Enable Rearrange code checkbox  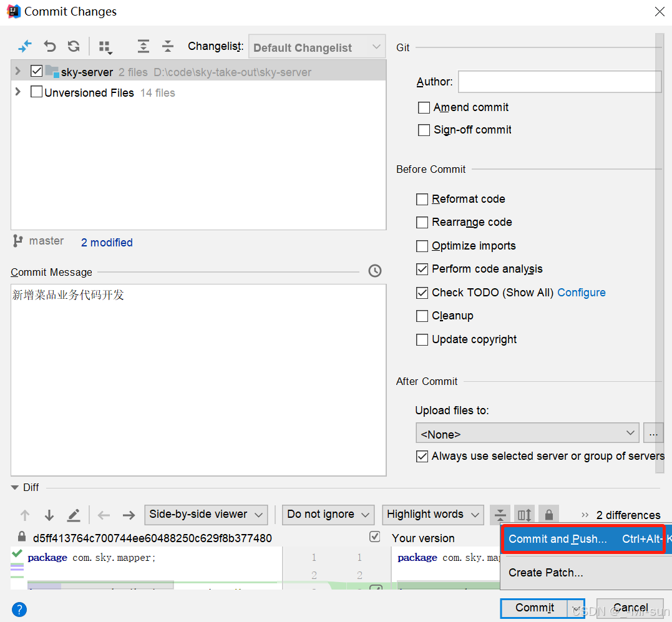pyautogui.click(x=422, y=222)
